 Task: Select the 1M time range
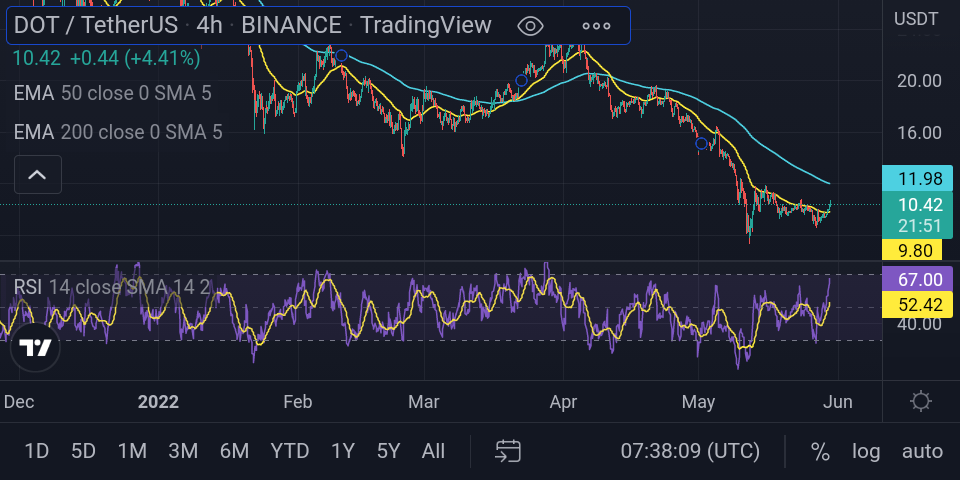pyautogui.click(x=132, y=452)
